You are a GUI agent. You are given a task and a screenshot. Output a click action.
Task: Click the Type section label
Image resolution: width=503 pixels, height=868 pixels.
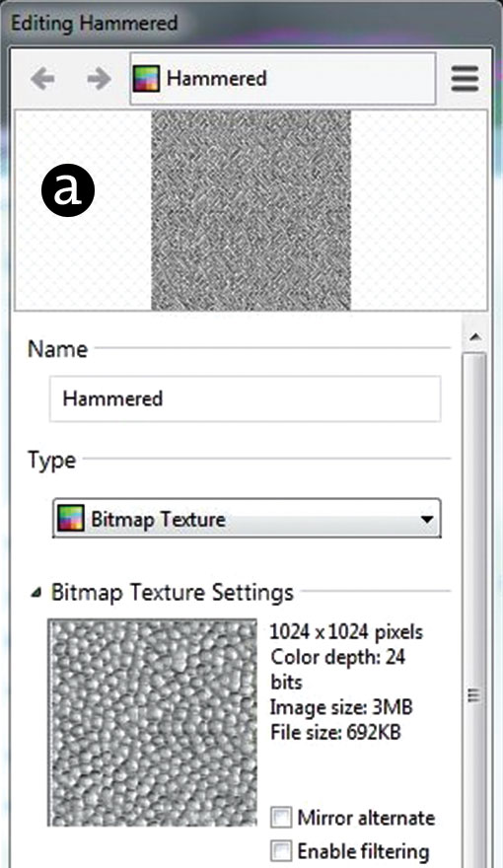tap(52, 461)
